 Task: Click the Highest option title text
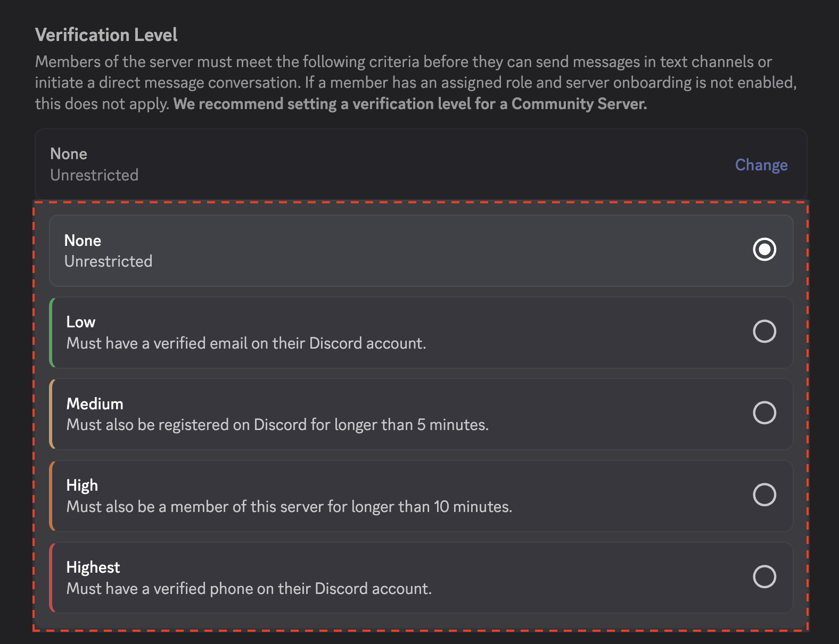point(93,567)
